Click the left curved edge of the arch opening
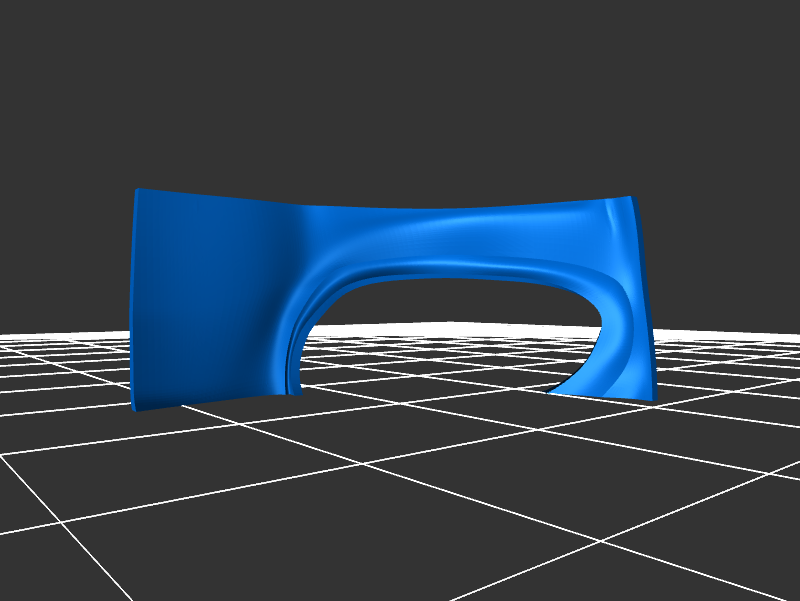This screenshot has height=601, width=800. [x=296, y=340]
